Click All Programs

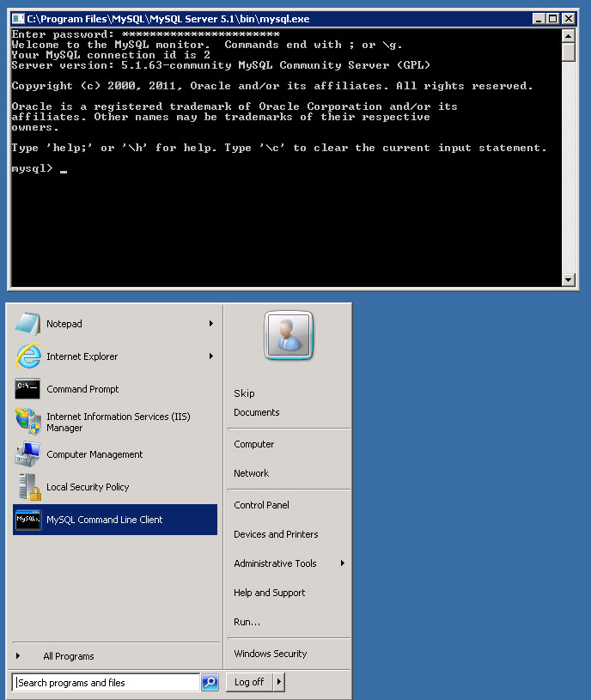coord(69,656)
